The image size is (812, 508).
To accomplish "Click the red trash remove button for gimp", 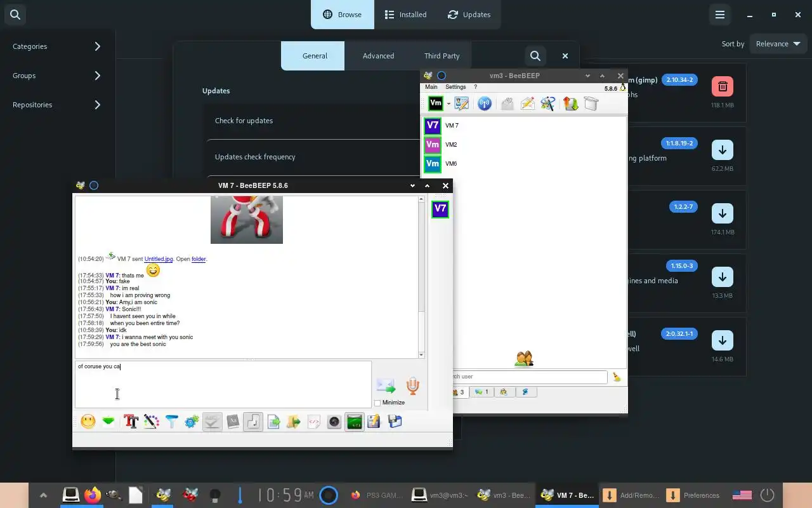I will tap(723, 86).
